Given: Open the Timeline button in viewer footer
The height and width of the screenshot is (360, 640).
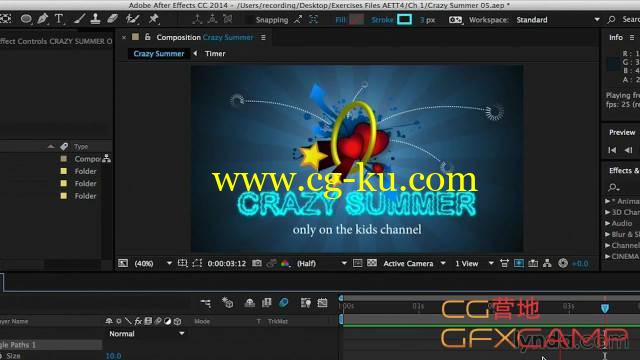Looking at the screenshot, I should 533,263.
